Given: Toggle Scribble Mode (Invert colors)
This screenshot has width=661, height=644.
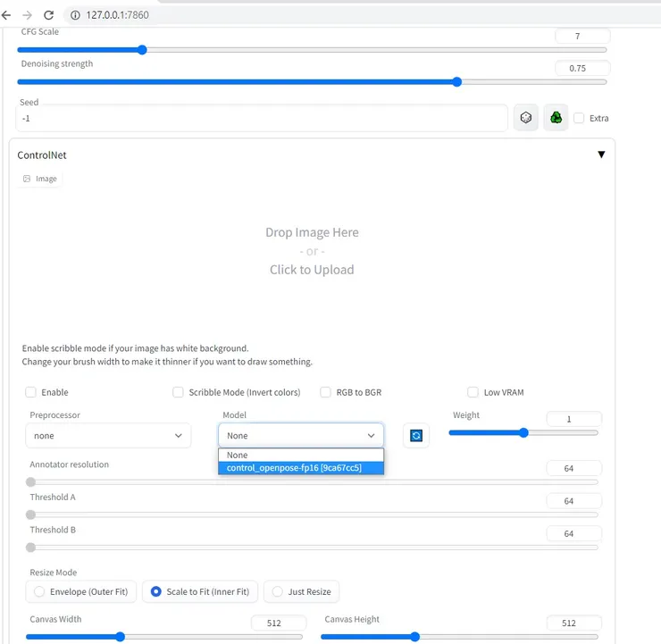Looking at the screenshot, I should [x=178, y=392].
